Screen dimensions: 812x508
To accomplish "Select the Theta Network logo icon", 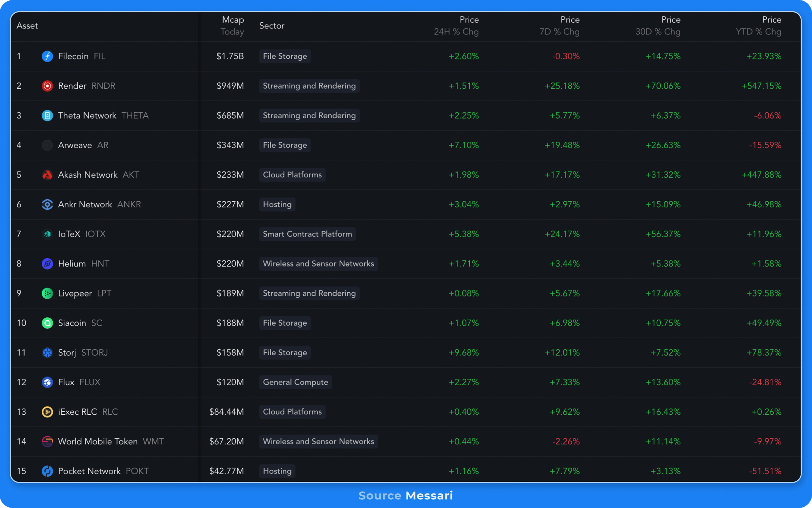I will click(x=47, y=116).
